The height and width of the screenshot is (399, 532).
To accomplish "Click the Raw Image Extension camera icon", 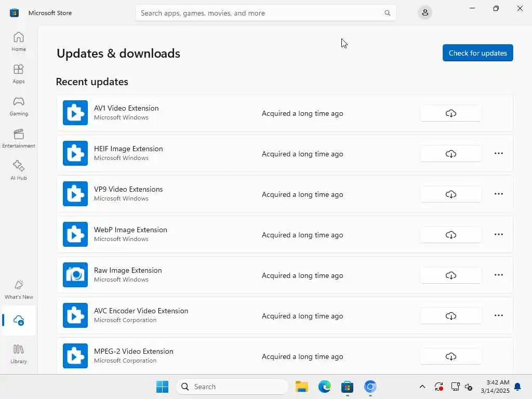I will (x=75, y=275).
